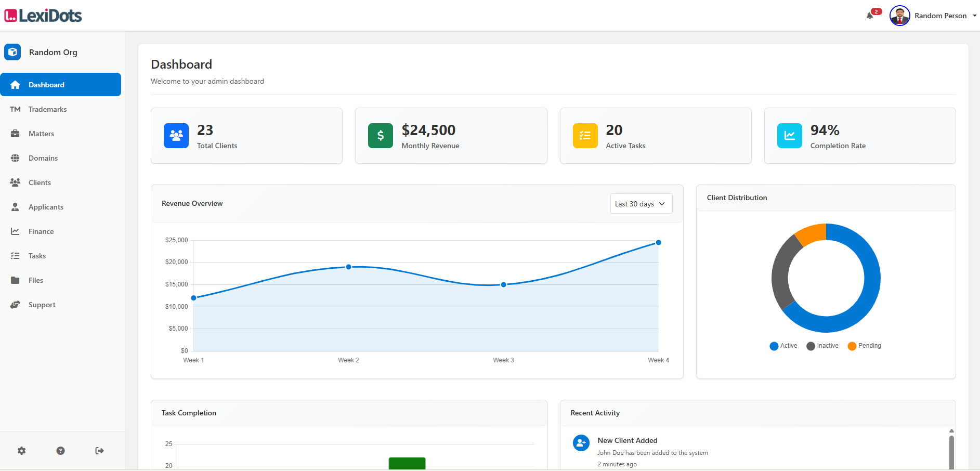The image size is (980, 471).
Task: Click the LexiDots logo
Action: [x=43, y=16]
